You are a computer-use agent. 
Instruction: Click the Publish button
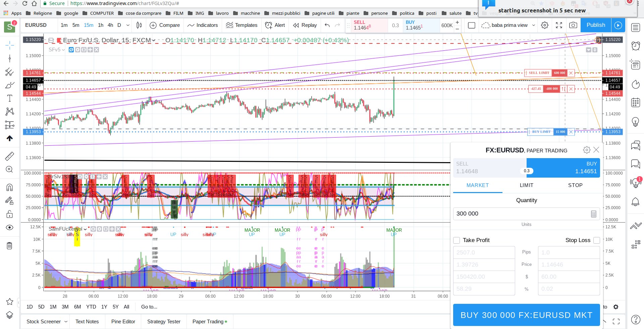596,25
